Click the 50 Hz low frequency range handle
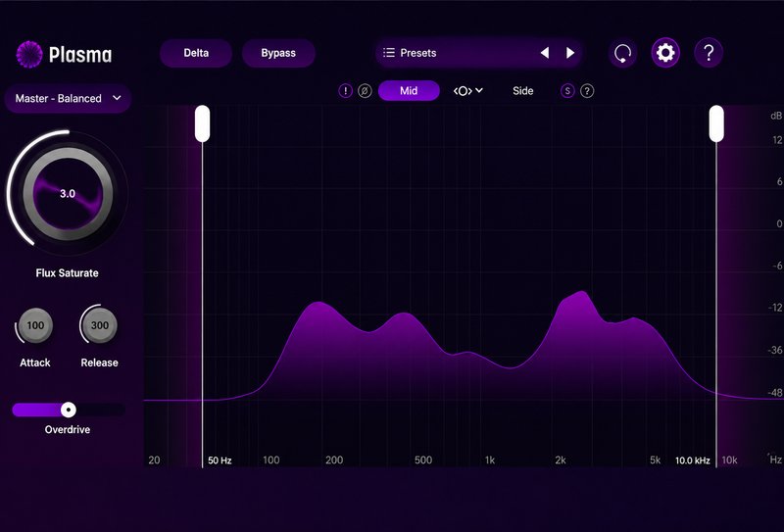The image size is (784, 532). coord(202,123)
